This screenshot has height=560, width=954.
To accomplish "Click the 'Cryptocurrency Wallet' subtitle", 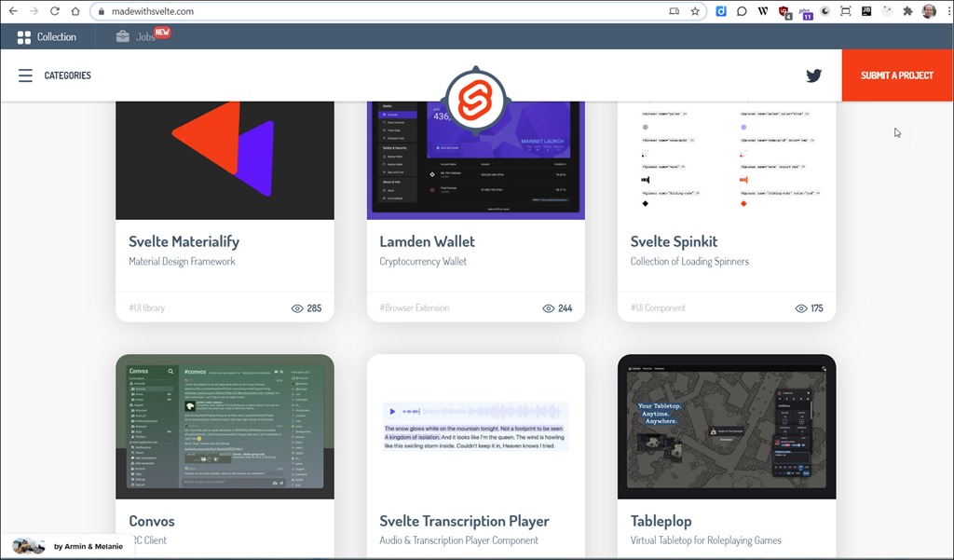I will 423,262.
